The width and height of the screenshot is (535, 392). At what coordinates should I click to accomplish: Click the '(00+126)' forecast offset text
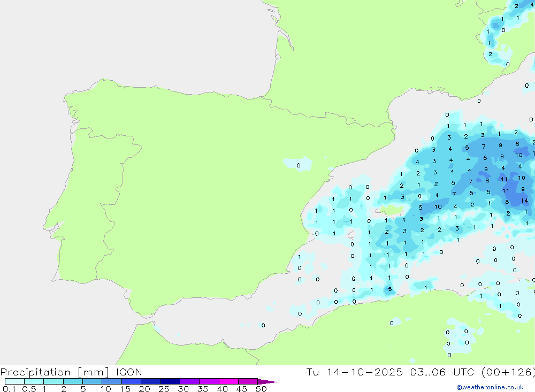tap(508, 372)
